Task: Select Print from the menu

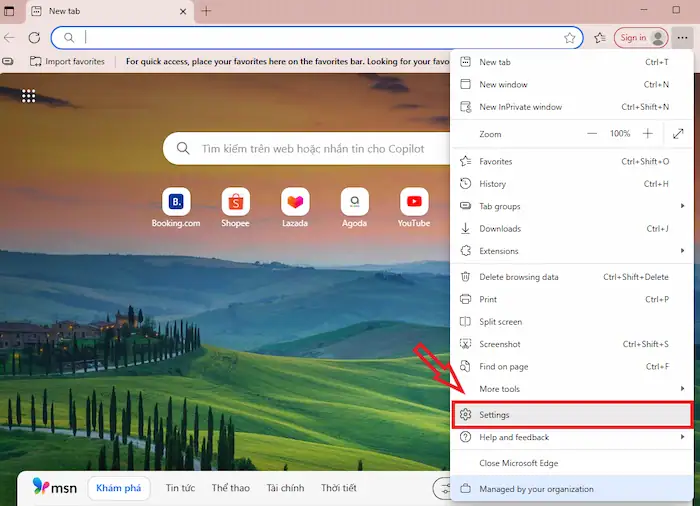Action: [572, 299]
